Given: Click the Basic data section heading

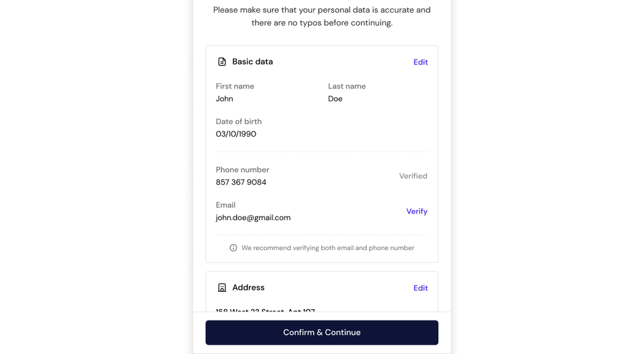Looking at the screenshot, I should 252,62.
